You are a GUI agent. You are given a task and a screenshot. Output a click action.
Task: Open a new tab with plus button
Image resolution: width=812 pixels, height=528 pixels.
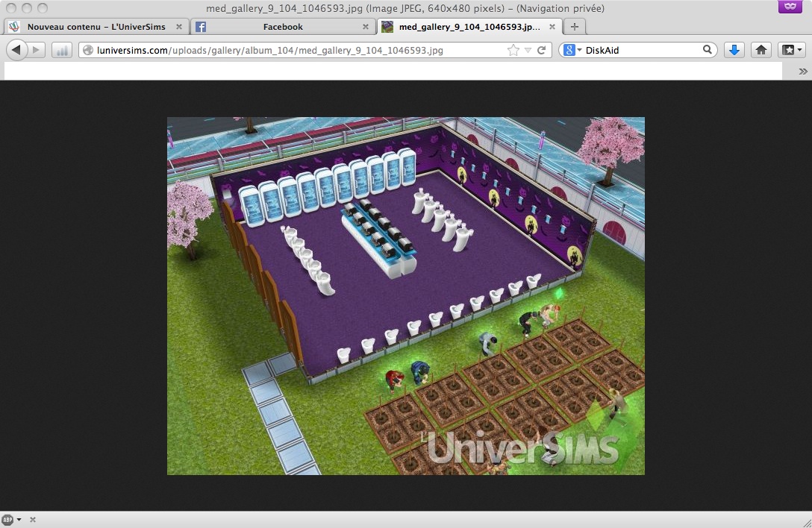pyautogui.click(x=574, y=27)
